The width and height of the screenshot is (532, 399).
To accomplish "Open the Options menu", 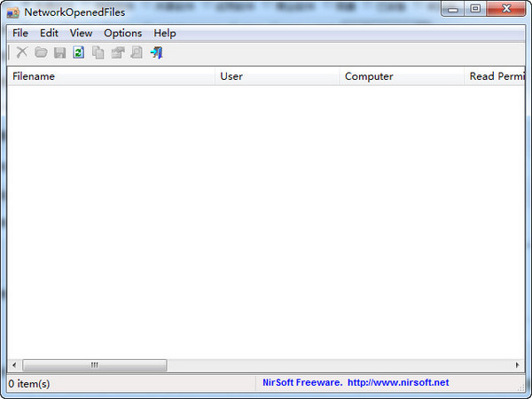I will pyautogui.click(x=123, y=34).
